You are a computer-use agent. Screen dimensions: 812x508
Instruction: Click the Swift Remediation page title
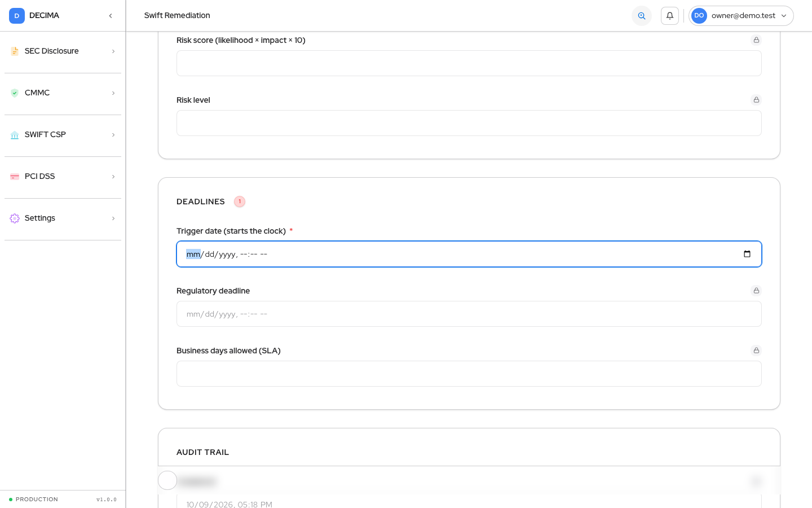pos(177,16)
